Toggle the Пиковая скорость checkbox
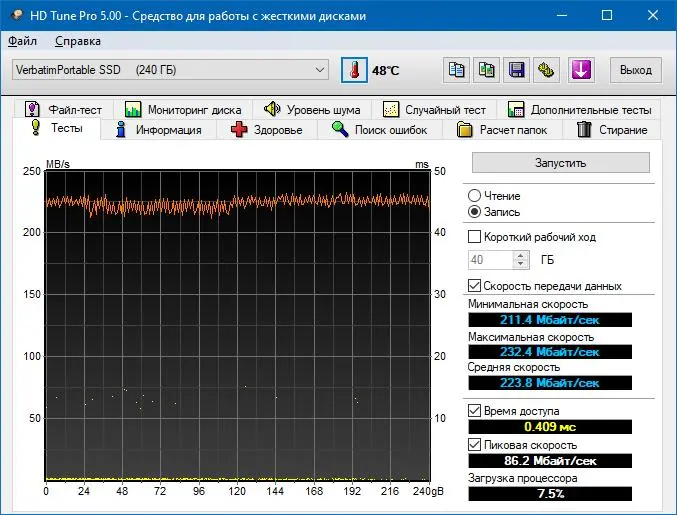Image resolution: width=677 pixels, height=515 pixels. coord(475,445)
